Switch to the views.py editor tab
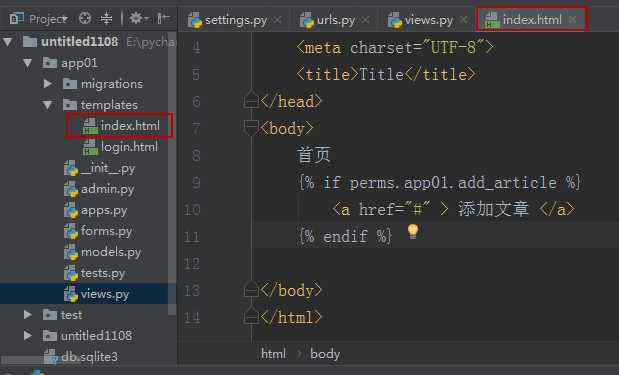 [429, 20]
